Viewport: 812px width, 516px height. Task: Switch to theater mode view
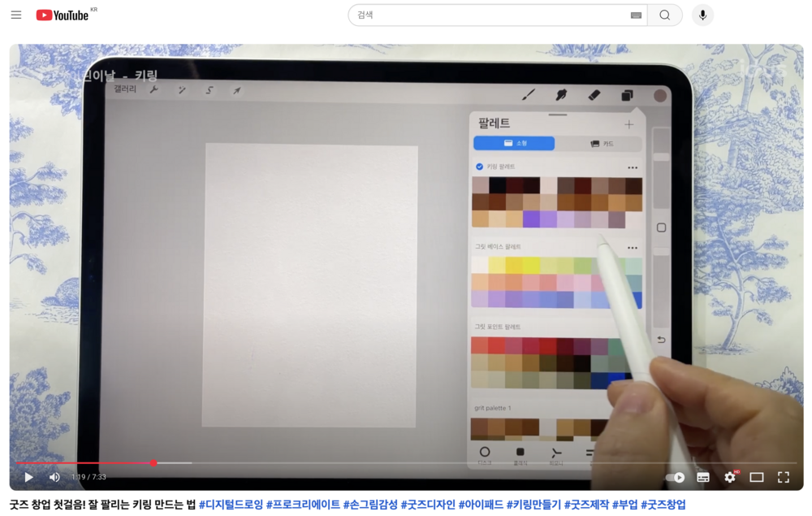pyautogui.click(x=757, y=477)
